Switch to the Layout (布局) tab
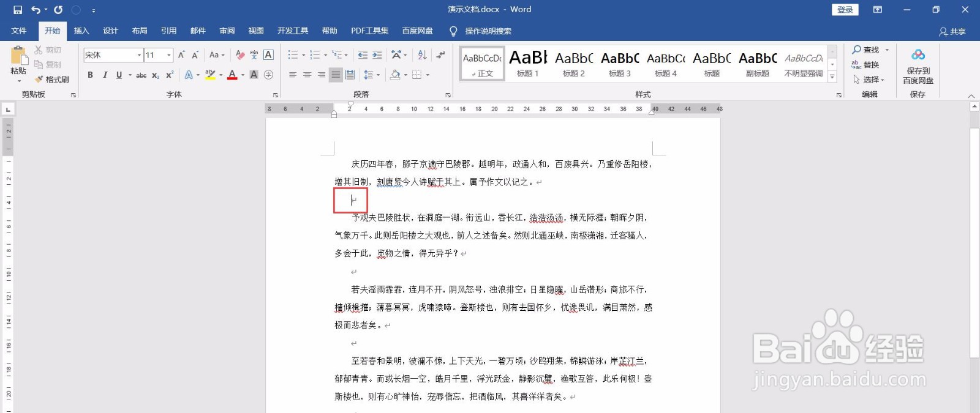 click(140, 31)
